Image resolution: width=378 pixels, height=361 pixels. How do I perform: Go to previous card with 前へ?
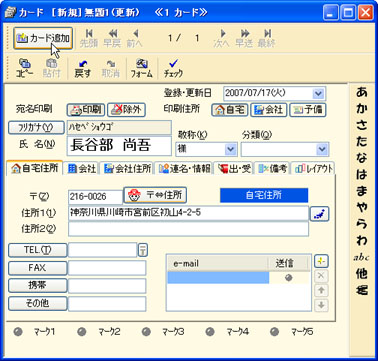click(x=135, y=38)
